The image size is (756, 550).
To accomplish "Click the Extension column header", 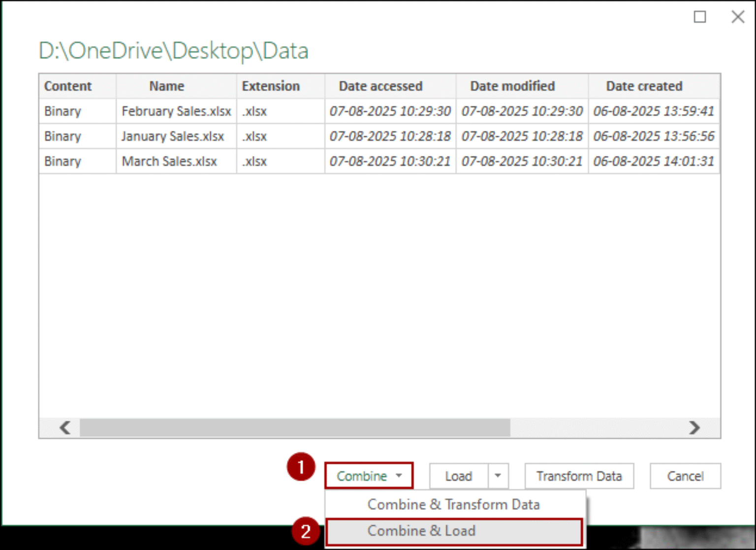I will coord(271,86).
